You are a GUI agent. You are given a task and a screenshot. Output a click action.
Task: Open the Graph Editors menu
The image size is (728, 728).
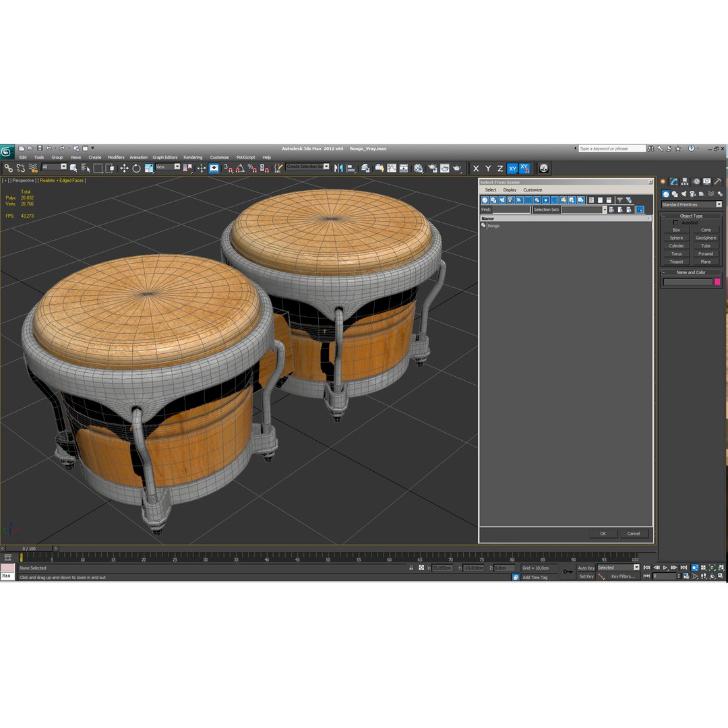[x=165, y=157]
